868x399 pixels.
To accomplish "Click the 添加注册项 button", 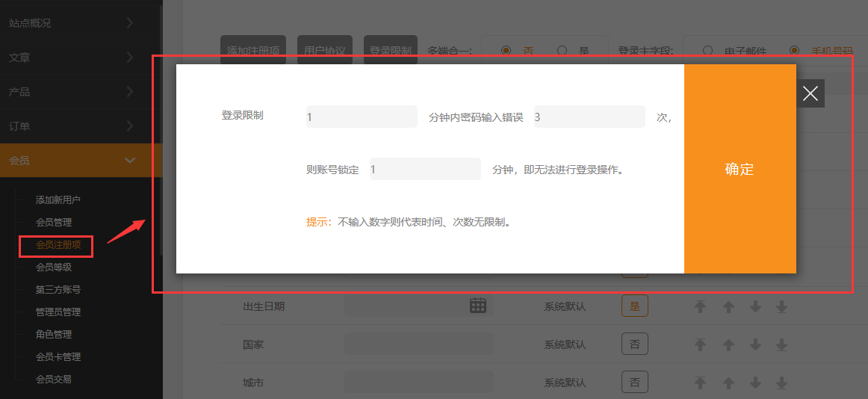I will click(253, 51).
